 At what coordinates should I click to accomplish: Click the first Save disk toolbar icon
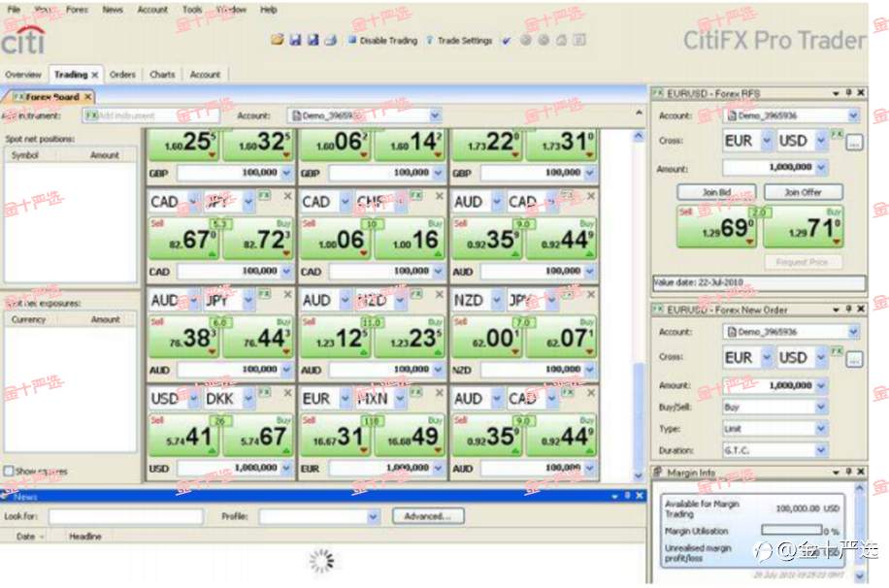pyautogui.click(x=295, y=40)
